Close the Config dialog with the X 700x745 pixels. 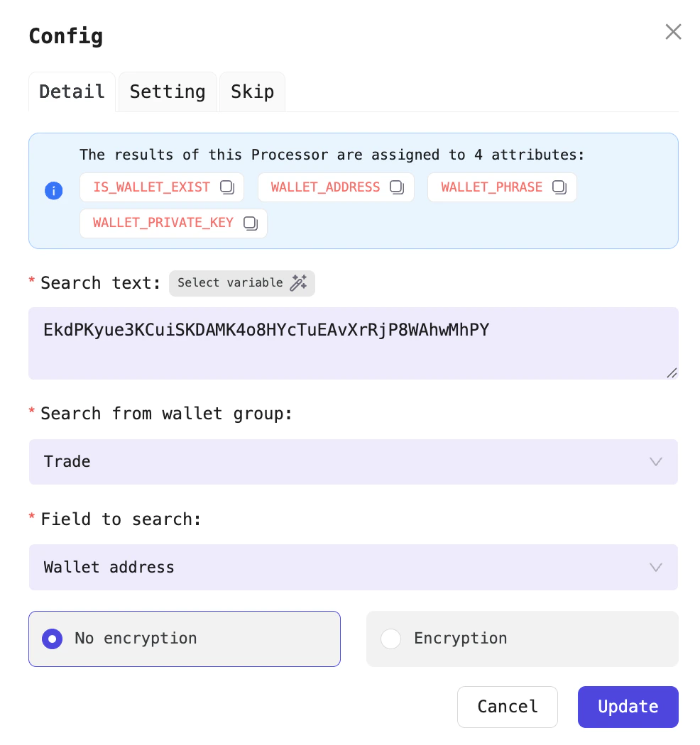pyautogui.click(x=673, y=31)
